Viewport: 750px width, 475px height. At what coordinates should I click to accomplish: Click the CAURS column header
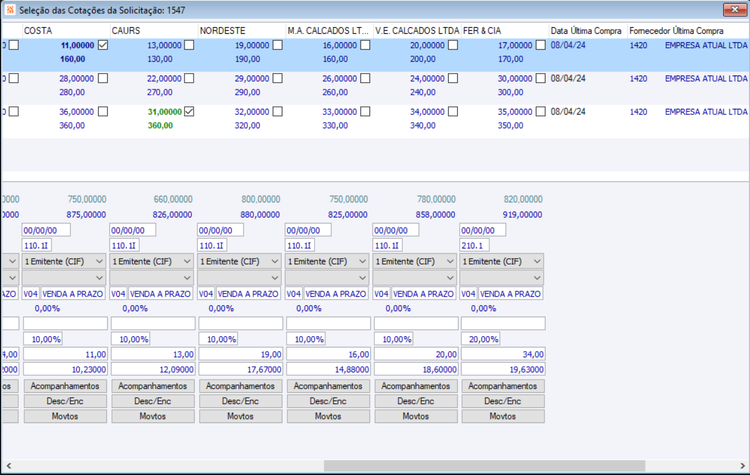[154, 31]
